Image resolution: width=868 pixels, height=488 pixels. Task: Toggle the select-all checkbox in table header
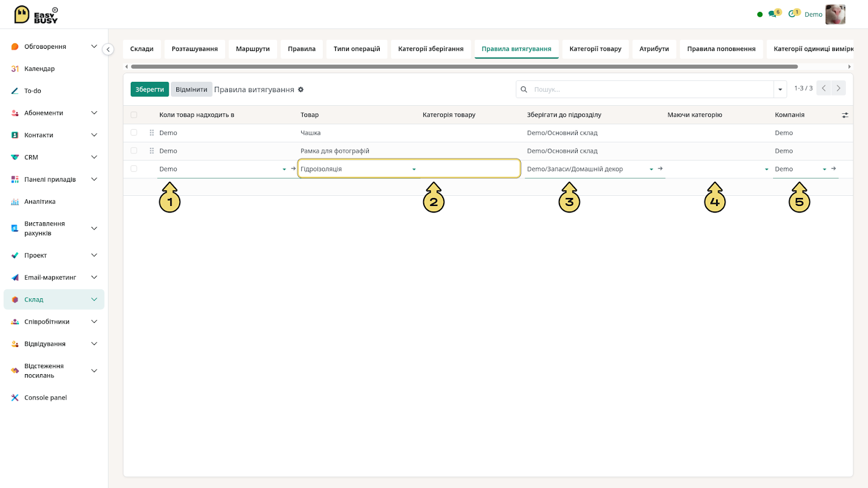(x=134, y=115)
